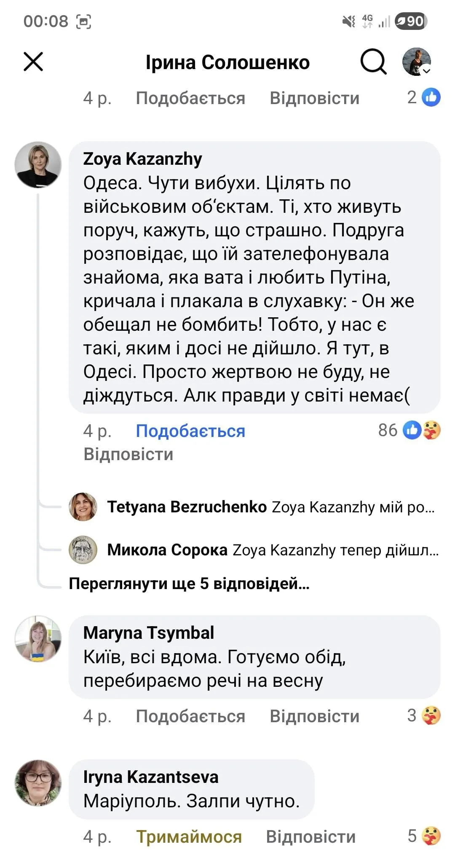The height and width of the screenshot is (868, 455).
Task: Like Maryna Tsymbal's comment
Action: click(x=190, y=716)
